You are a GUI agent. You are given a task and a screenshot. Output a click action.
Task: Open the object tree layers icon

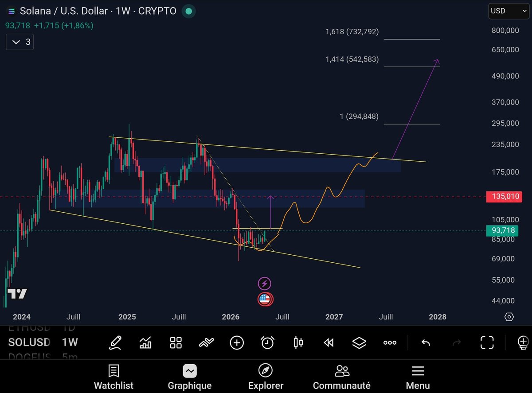(359, 342)
